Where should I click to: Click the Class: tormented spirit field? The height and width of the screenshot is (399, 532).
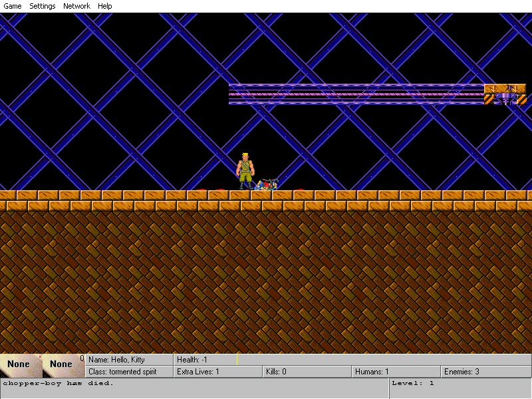point(129,372)
